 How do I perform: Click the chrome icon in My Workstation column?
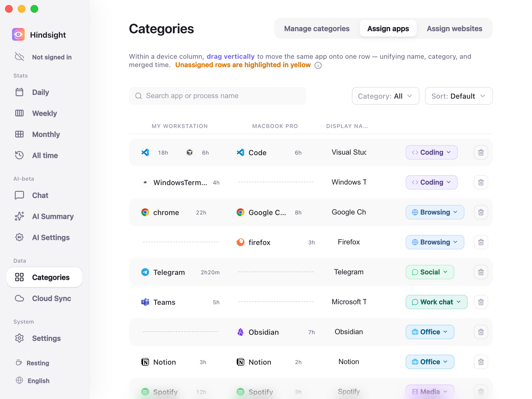point(145,212)
